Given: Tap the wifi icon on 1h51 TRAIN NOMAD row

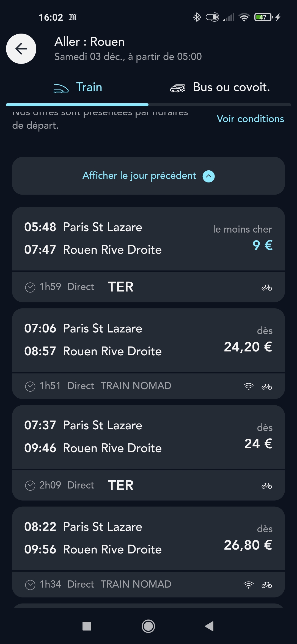Looking at the screenshot, I should click(249, 386).
